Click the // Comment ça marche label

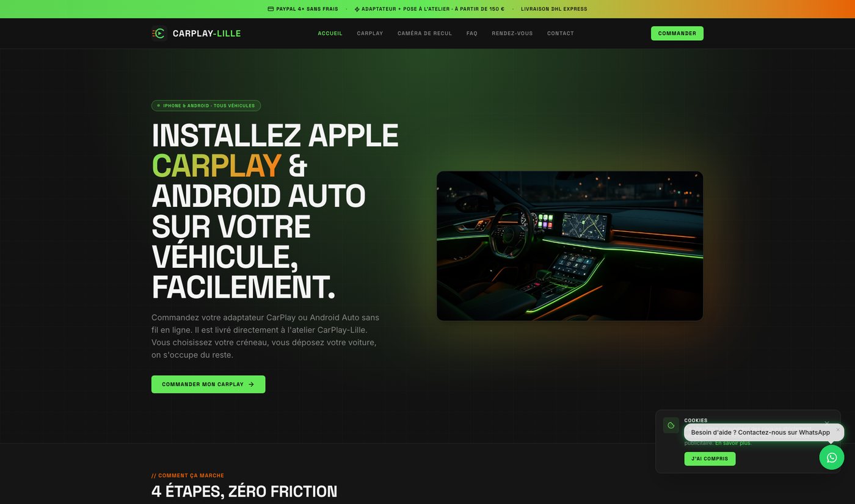[188, 475]
